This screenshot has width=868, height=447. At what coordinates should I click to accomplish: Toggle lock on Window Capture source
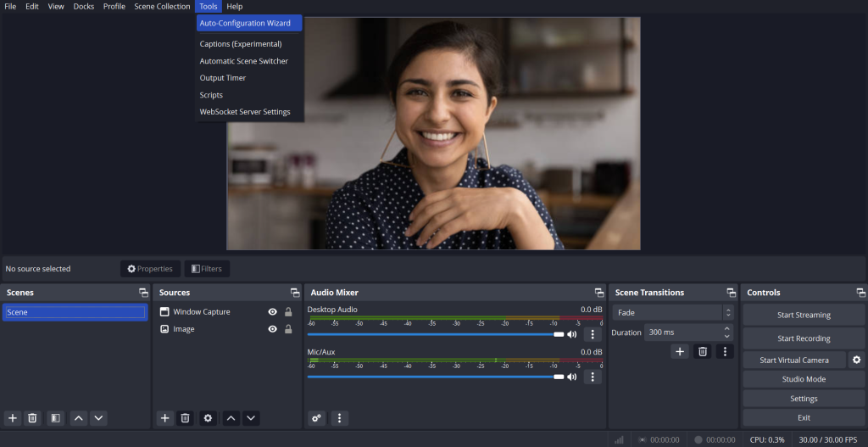(288, 312)
